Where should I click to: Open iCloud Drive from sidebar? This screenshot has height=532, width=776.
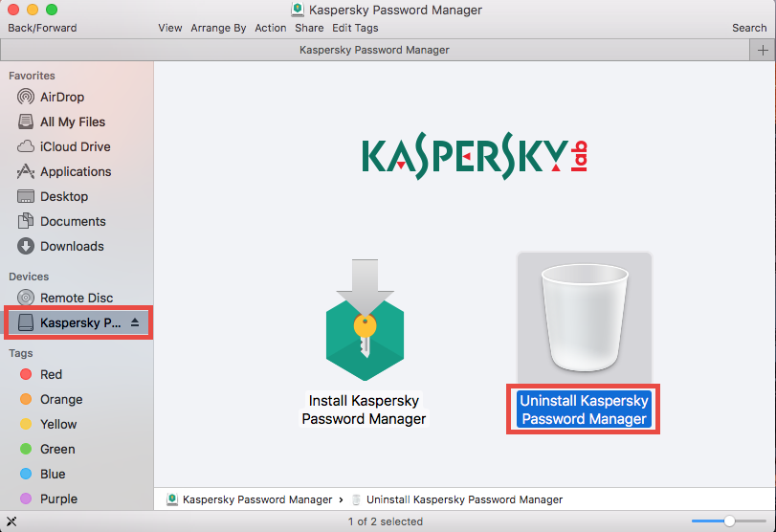tap(76, 146)
